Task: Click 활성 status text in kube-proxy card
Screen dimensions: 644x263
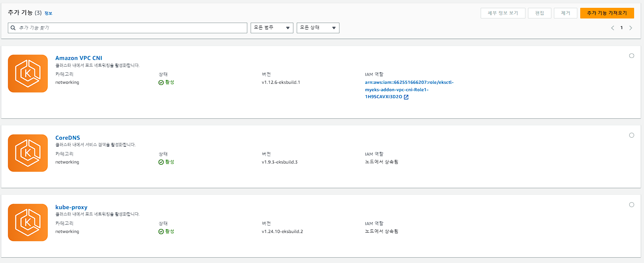Action: (x=170, y=231)
